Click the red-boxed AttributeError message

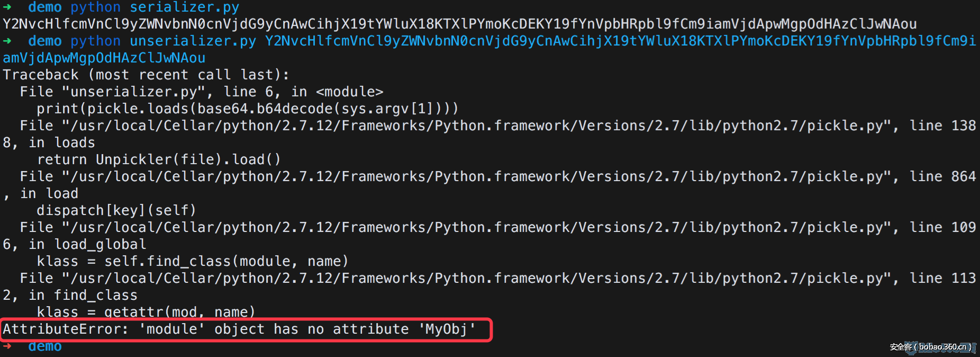tap(239, 329)
